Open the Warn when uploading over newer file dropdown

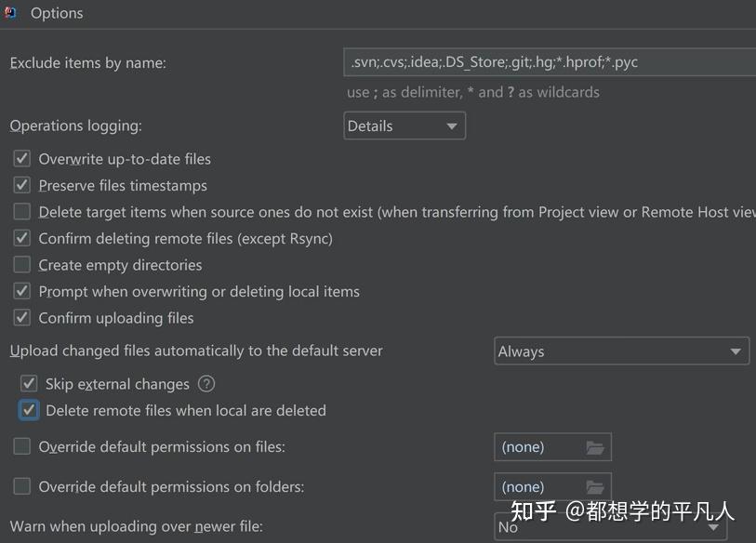coord(611,526)
